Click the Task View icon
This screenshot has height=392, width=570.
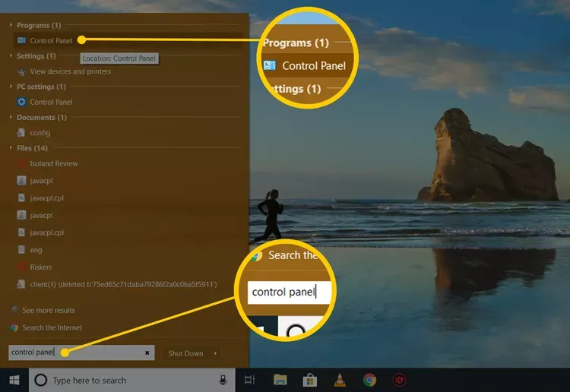coord(249,380)
